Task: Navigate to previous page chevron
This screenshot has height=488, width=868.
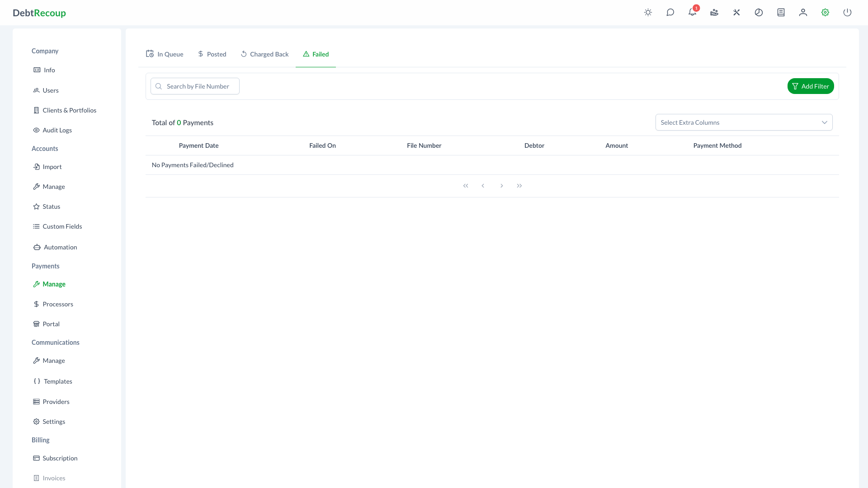Action: tap(483, 185)
